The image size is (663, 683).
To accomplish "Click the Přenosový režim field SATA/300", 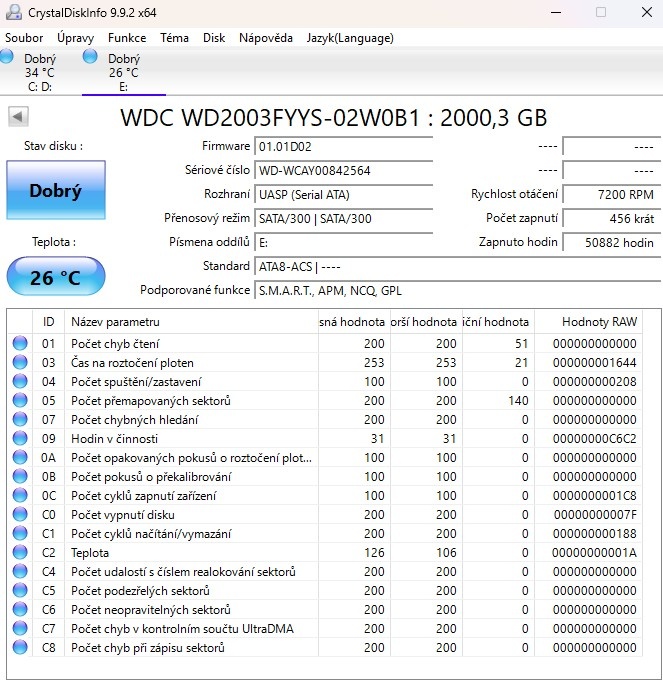I will [x=343, y=218].
